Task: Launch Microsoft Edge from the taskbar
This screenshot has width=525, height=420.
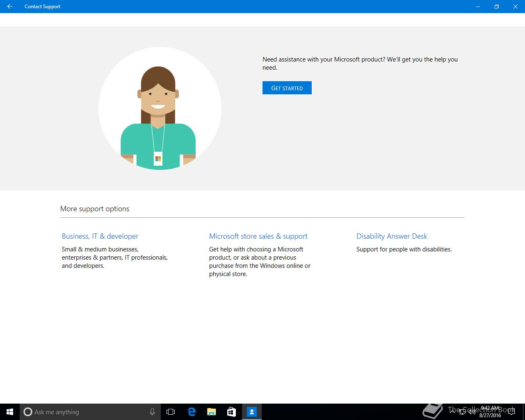Action: tap(191, 412)
